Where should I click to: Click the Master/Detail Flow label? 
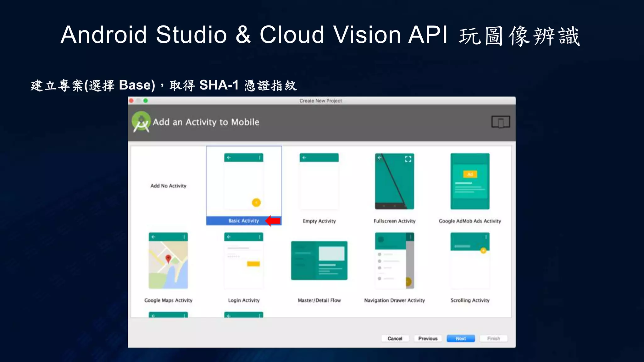(319, 300)
